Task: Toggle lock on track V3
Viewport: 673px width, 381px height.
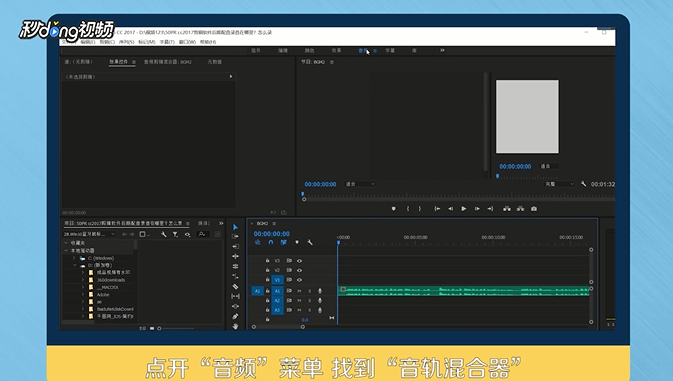Action: (267, 260)
